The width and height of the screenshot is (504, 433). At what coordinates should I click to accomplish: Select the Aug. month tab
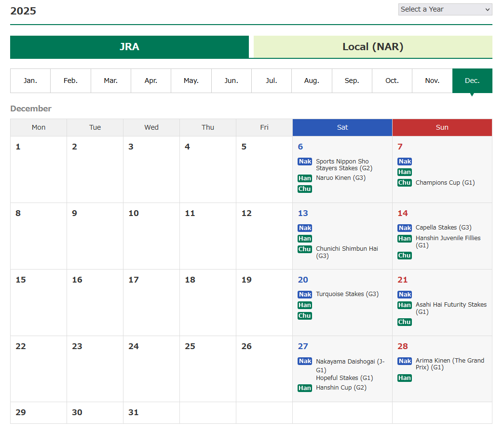[x=312, y=81]
